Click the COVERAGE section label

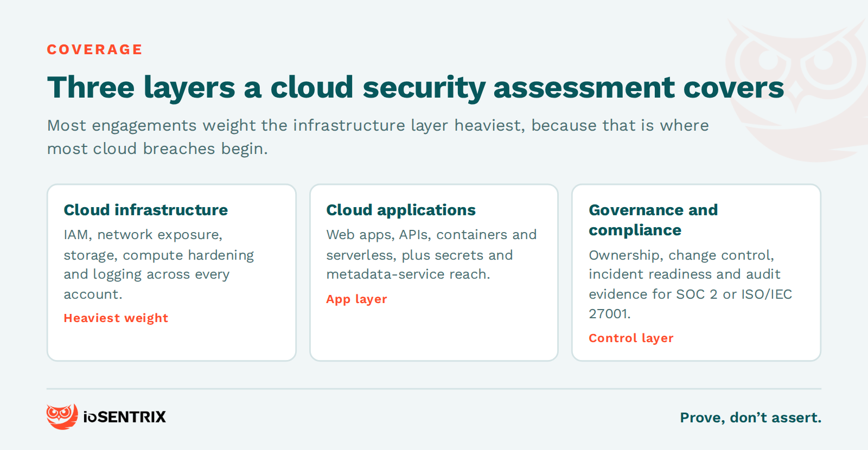click(95, 49)
